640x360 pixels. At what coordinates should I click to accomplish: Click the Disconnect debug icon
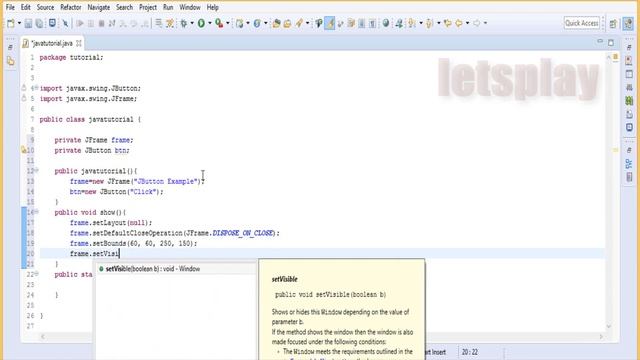(112, 23)
